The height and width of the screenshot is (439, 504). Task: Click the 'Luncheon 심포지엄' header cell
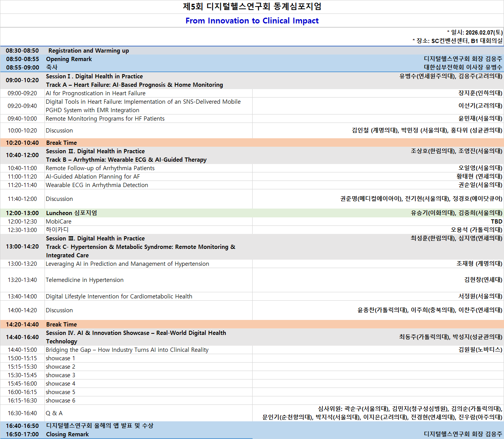coord(71,213)
